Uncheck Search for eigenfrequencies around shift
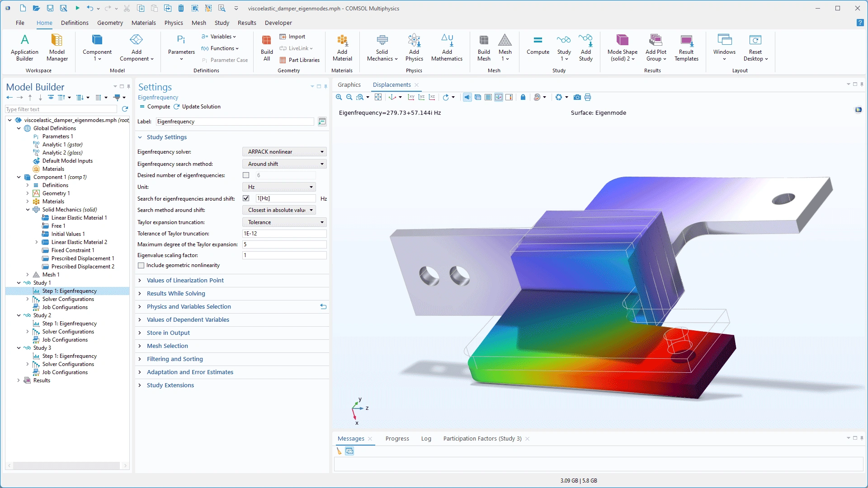 click(246, 198)
